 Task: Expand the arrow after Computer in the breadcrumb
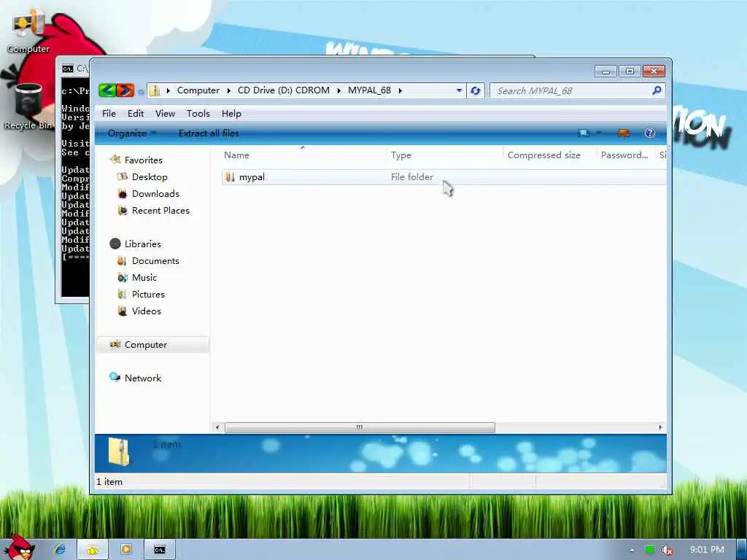pyautogui.click(x=228, y=90)
